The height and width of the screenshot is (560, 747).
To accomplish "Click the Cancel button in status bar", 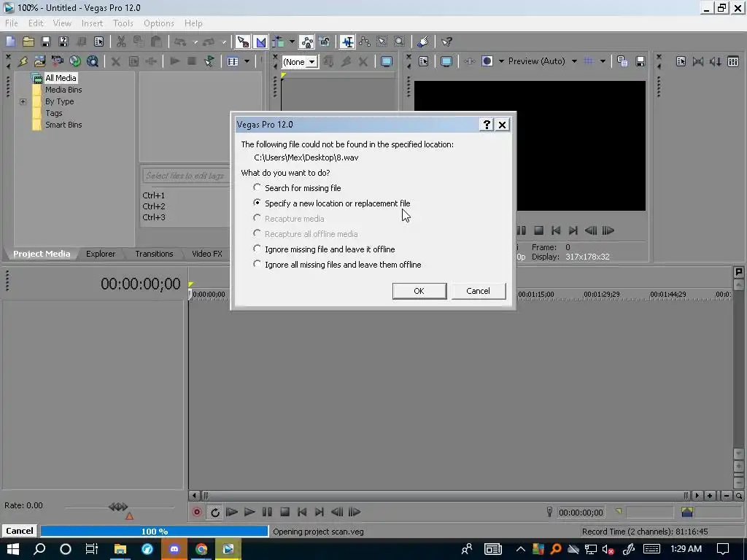I will click(20, 531).
